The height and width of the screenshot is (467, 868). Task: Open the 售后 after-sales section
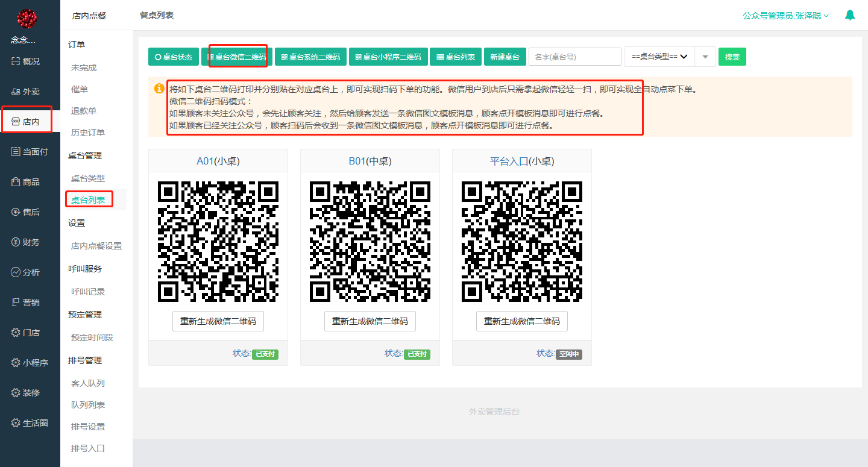pyautogui.click(x=26, y=212)
